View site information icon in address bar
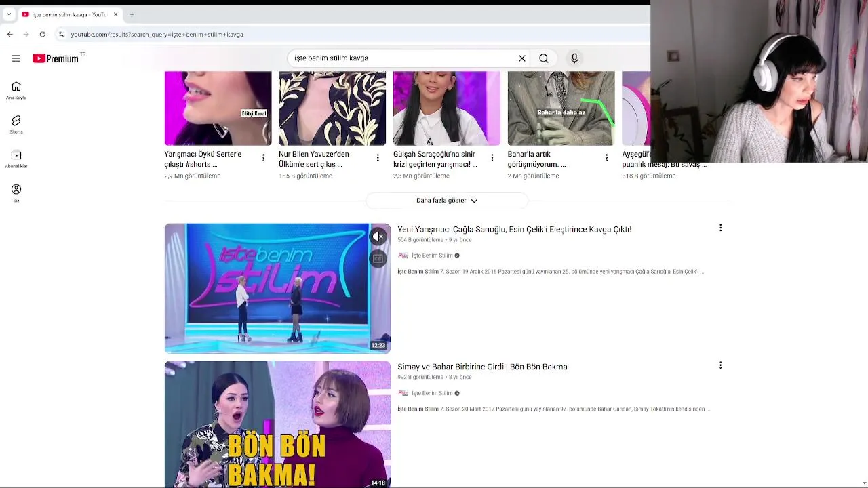868x488 pixels. 62,34
